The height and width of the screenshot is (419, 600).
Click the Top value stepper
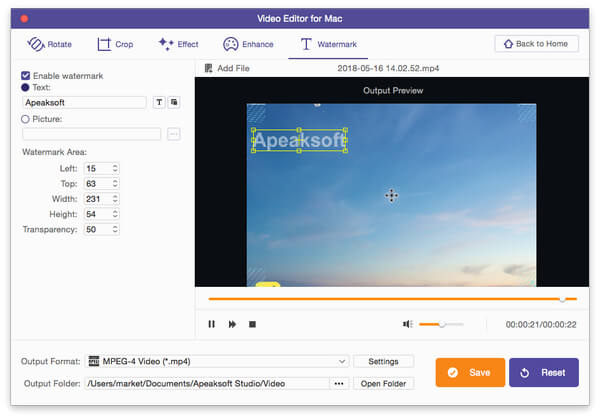[115, 184]
